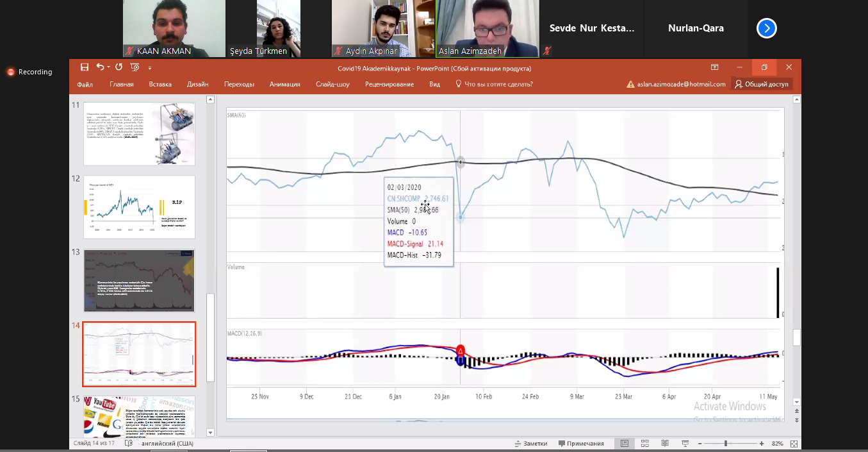Switch to Slide Sorter view icon
Image resolution: width=868 pixels, height=452 pixels.
645,444
